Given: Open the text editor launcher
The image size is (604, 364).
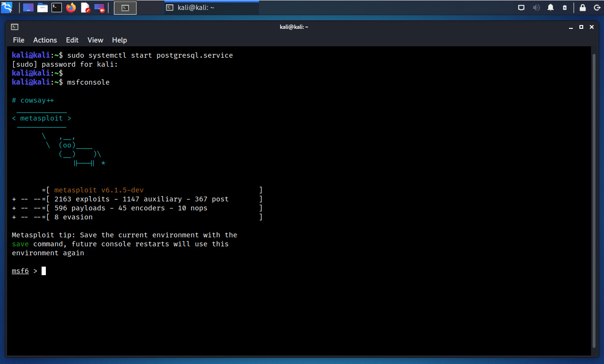Looking at the screenshot, I should click(x=85, y=8).
